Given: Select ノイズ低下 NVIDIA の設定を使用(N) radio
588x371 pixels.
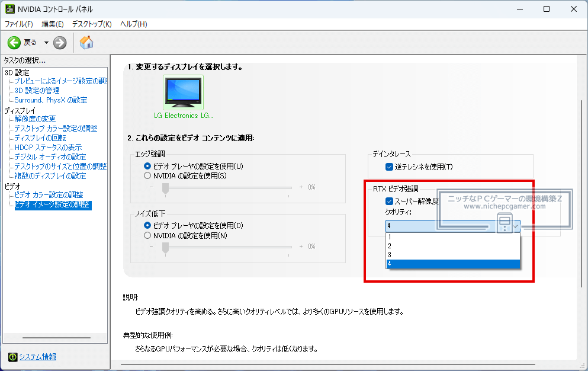Looking at the screenshot, I should 147,235.
